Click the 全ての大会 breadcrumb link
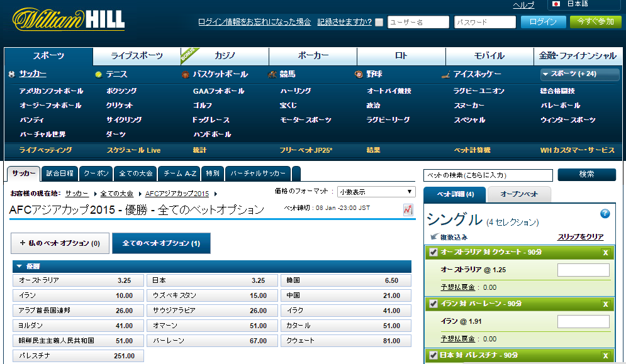The height and width of the screenshot is (364, 626). [116, 194]
